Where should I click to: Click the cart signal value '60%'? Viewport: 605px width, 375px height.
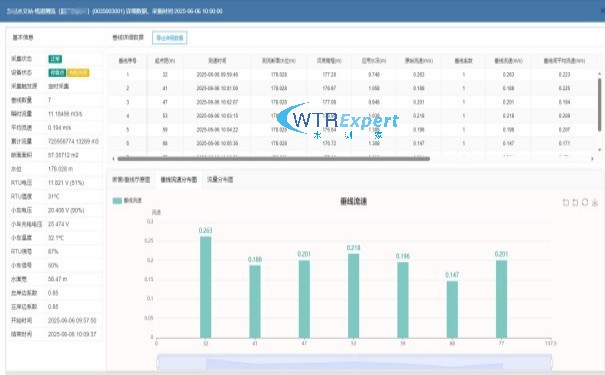point(53,265)
